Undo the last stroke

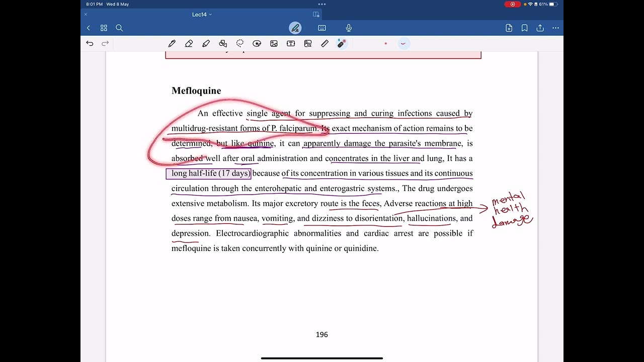tap(90, 44)
